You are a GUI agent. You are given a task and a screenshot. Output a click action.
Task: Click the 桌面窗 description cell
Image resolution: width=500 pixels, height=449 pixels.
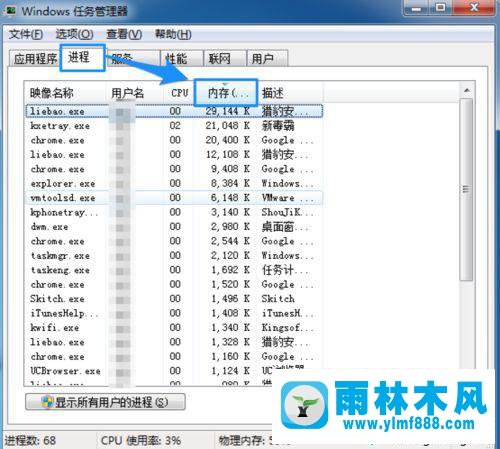click(286, 227)
